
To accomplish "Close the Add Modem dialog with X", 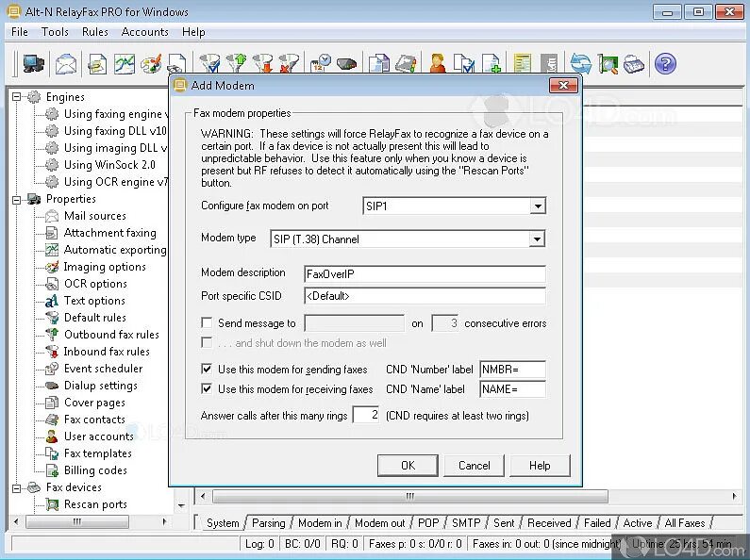I will click(x=563, y=86).
